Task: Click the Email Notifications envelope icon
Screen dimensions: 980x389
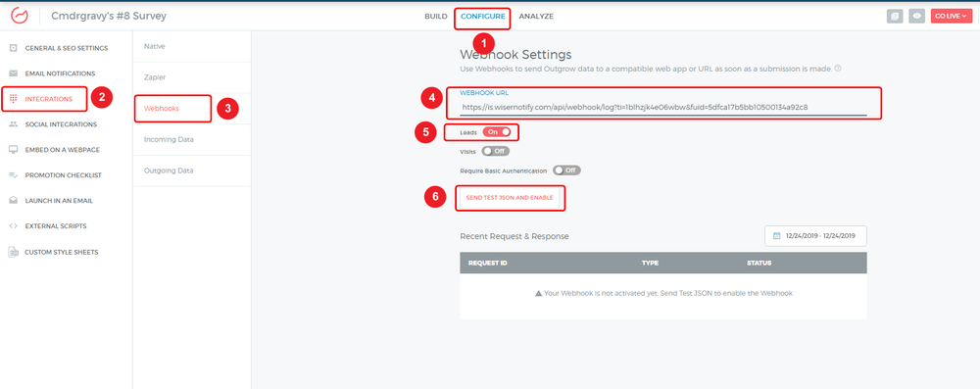Action: pos(13,73)
